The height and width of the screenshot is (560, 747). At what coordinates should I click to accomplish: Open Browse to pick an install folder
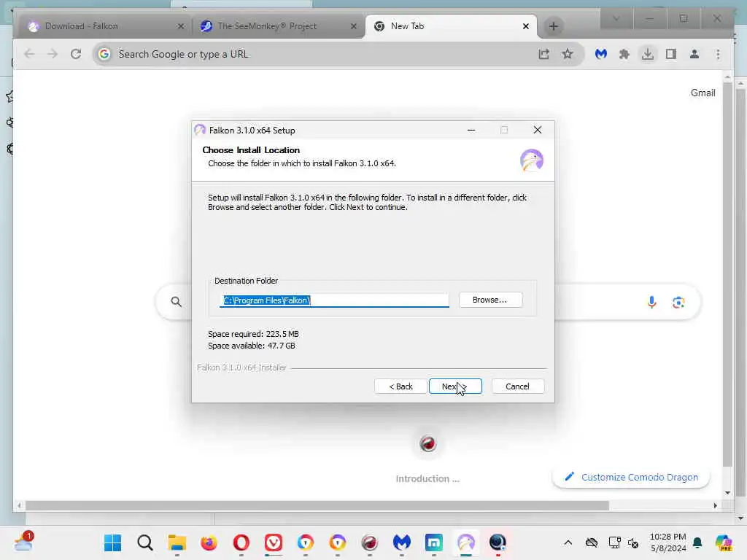(x=490, y=300)
